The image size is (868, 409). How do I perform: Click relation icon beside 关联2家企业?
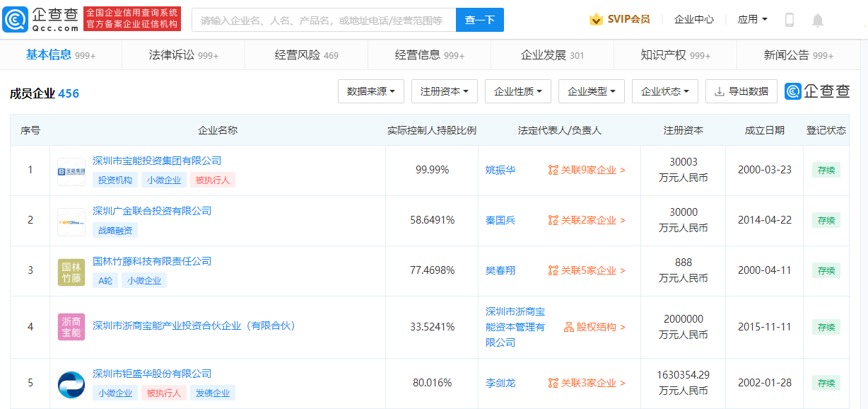(x=553, y=221)
